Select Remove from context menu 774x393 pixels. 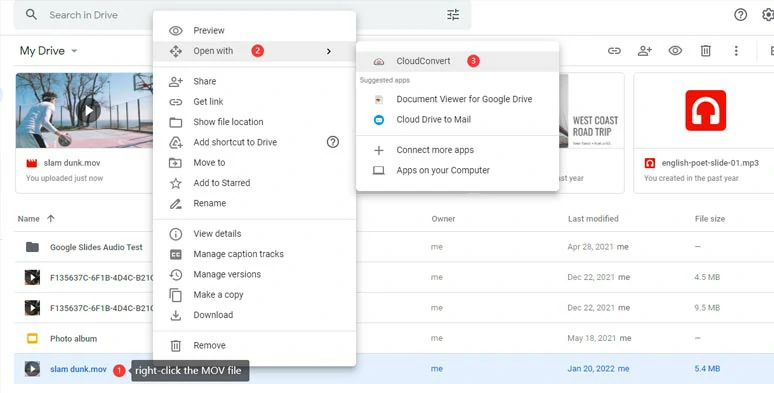click(x=254, y=346)
